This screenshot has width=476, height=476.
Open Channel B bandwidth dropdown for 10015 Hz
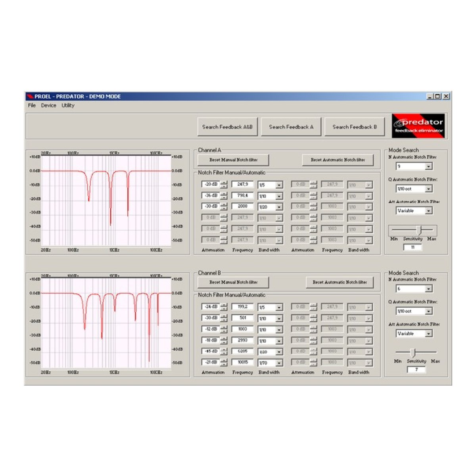point(279,363)
